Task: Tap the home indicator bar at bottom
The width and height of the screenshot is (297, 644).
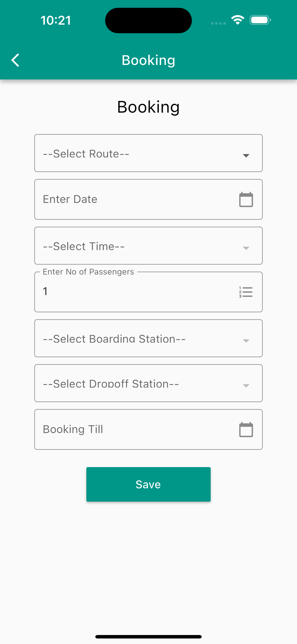Action: [148, 636]
